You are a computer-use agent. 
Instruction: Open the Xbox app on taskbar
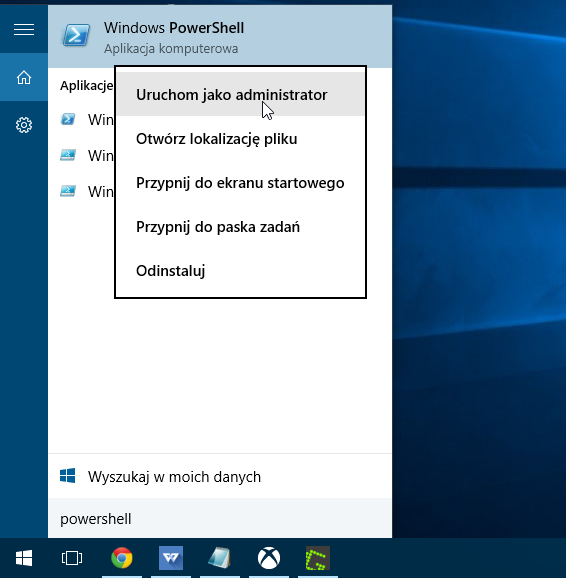[x=269, y=558]
